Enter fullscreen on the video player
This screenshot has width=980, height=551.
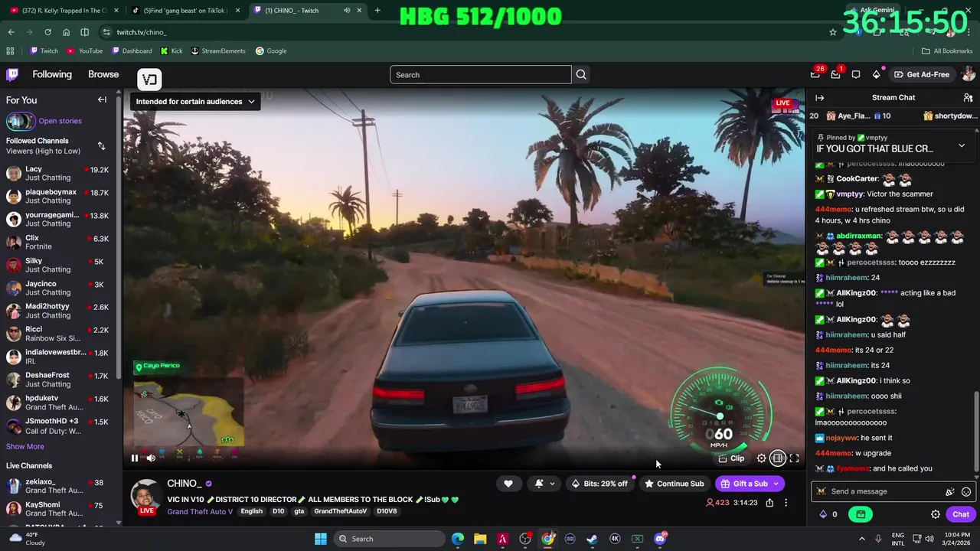tap(794, 458)
